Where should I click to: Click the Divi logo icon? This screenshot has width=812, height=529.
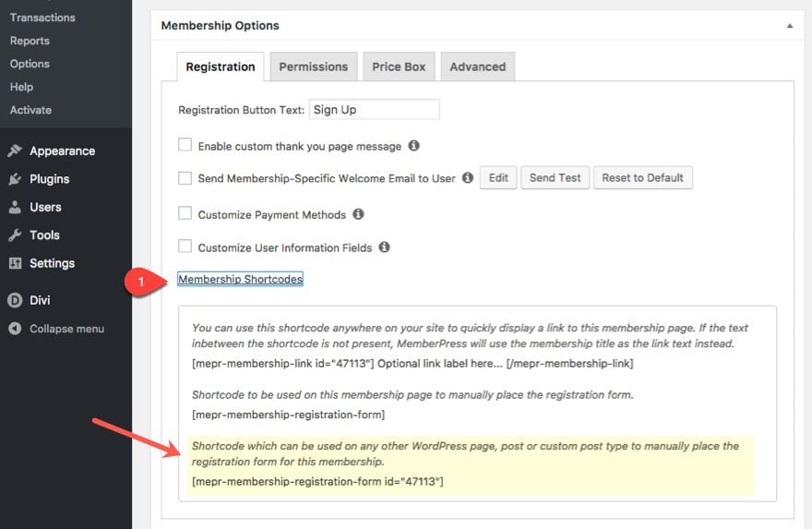[15, 300]
